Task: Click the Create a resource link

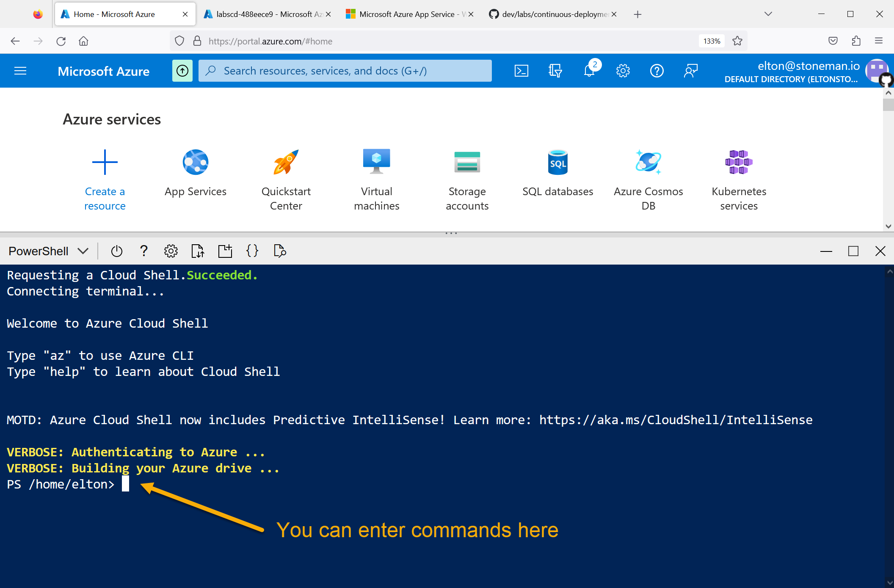Action: pyautogui.click(x=105, y=199)
